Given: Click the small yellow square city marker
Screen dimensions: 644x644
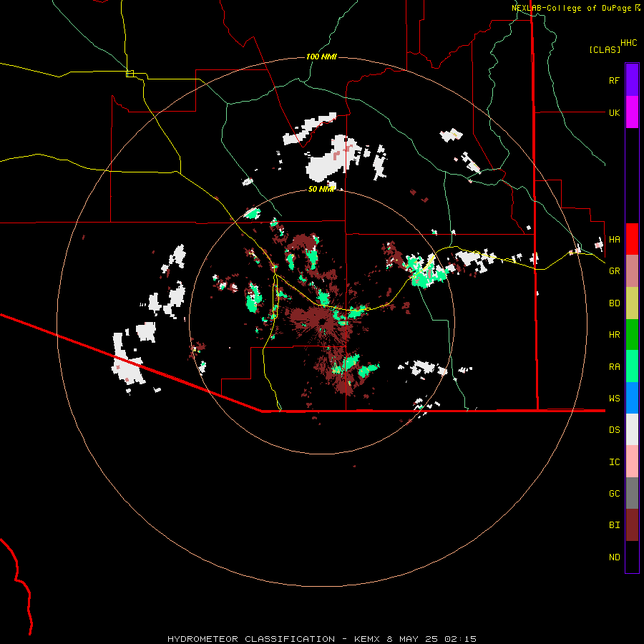Looking at the screenshot, I should 130,74.
